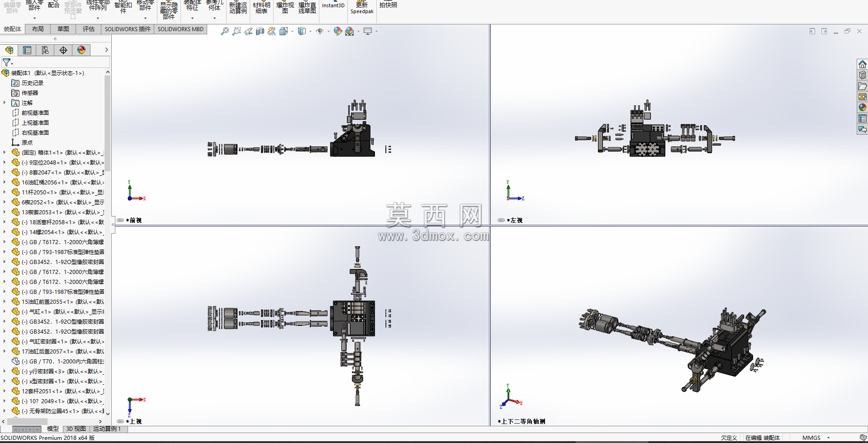Click the status bar help icon
The image size is (868, 443).
pos(863,438)
